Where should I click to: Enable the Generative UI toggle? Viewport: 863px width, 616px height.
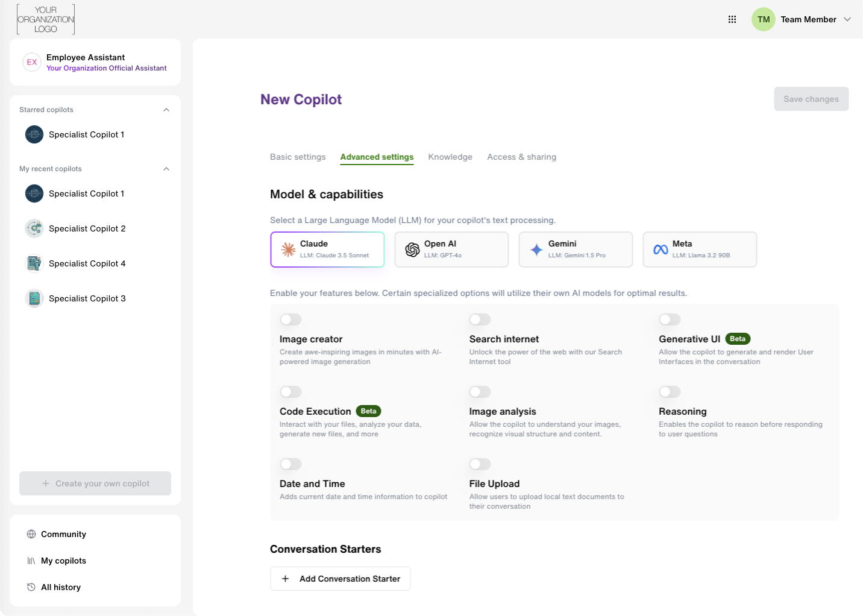670,319
